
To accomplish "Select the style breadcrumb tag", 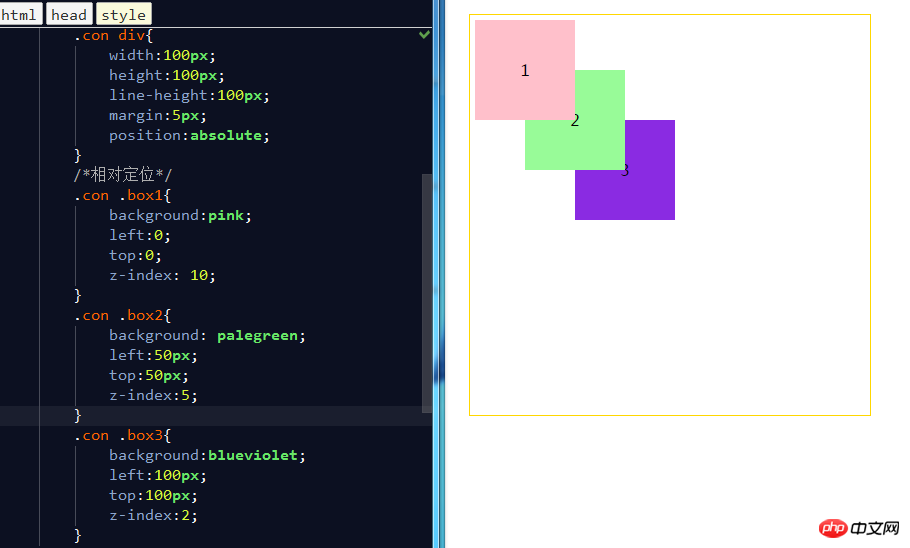I will pyautogui.click(x=124, y=15).
